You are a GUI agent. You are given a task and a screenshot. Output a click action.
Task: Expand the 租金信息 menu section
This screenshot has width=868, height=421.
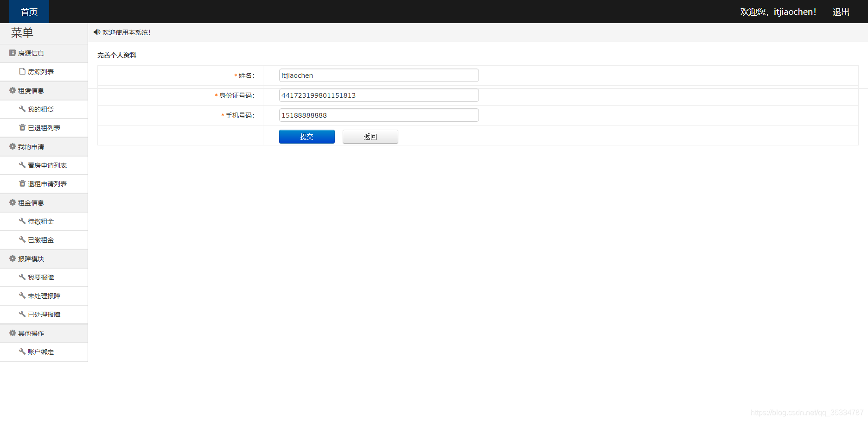[44, 203]
